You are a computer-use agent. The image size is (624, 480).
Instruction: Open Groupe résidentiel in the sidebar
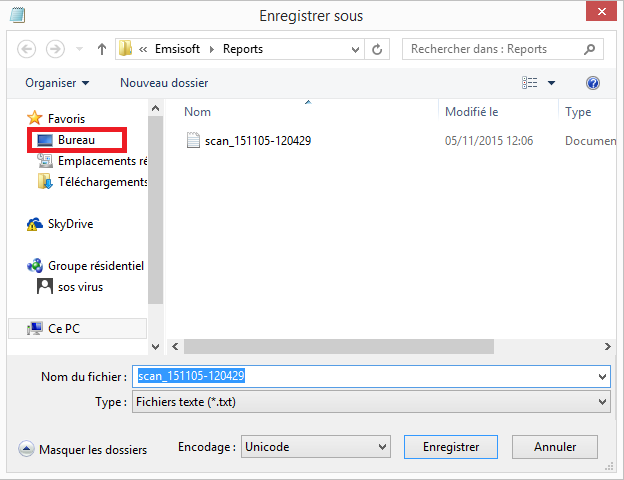click(x=95, y=266)
